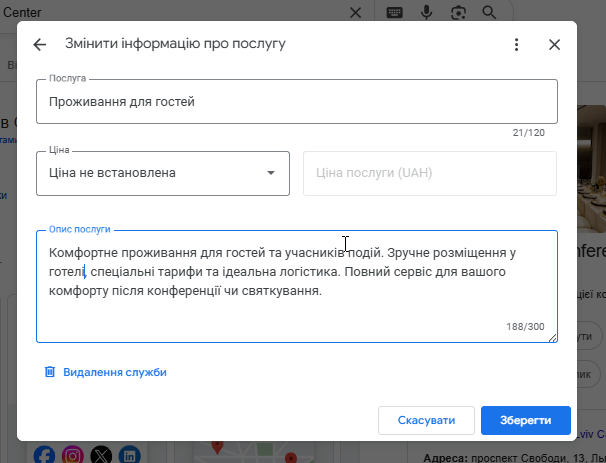Click the Послуга service name field
This screenshot has height=463, width=606.
pyautogui.click(x=297, y=102)
